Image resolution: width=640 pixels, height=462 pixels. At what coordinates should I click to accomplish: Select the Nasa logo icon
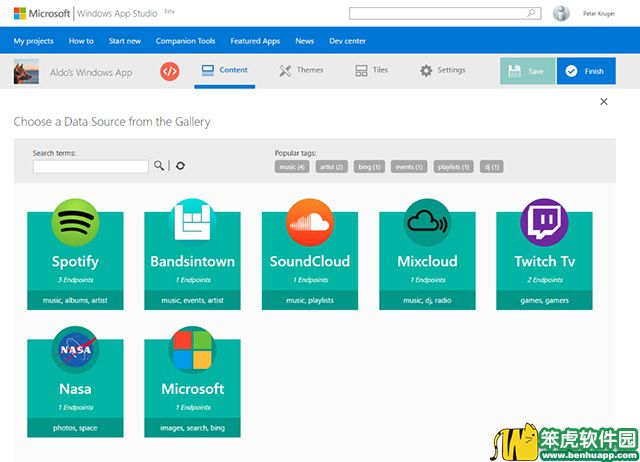tap(75, 350)
